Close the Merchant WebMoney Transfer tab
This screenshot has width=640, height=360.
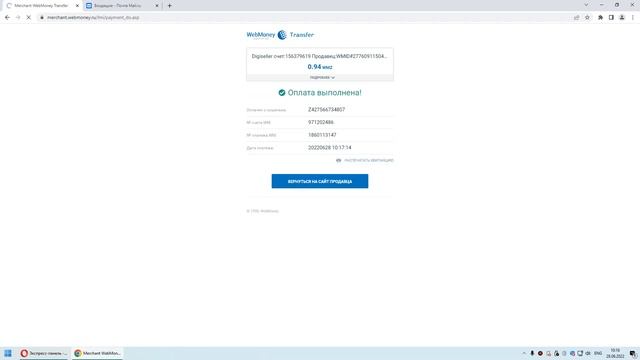click(x=77, y=6)
